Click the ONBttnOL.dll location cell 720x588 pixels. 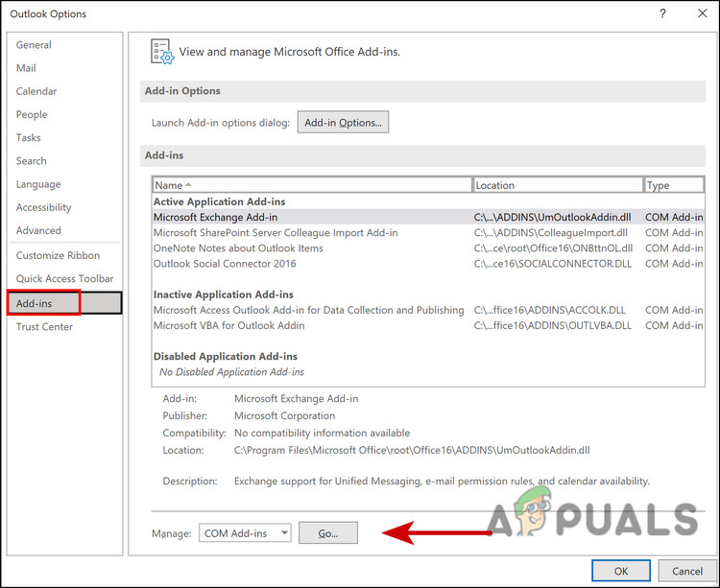(x=553, y=248)
